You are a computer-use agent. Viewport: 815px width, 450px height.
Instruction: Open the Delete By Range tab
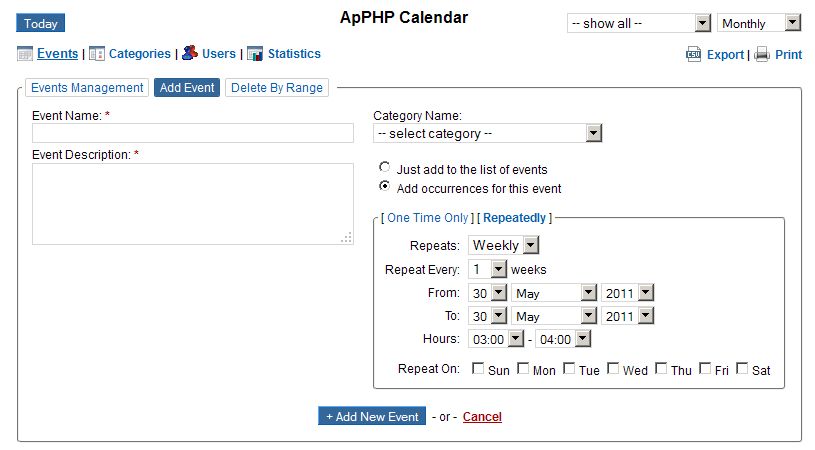pyautogui.click(x=277, y=88)
